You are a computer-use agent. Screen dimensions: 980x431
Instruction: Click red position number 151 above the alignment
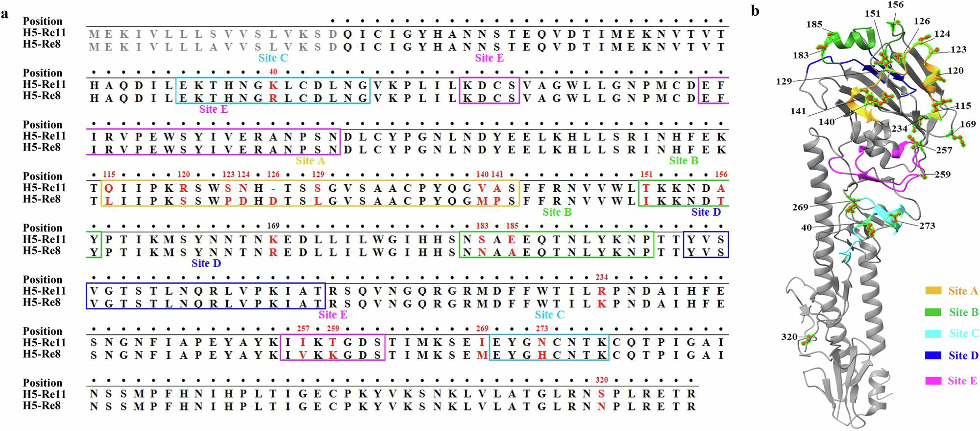646,175
